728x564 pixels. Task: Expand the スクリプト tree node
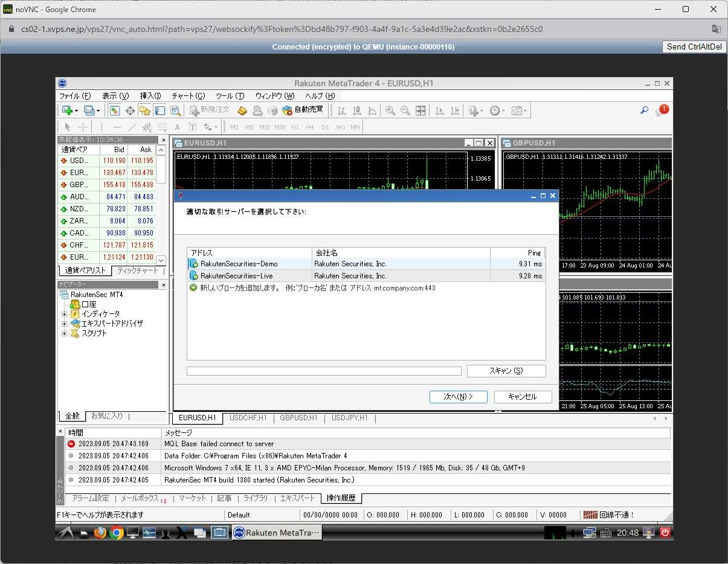pos(64,333)
